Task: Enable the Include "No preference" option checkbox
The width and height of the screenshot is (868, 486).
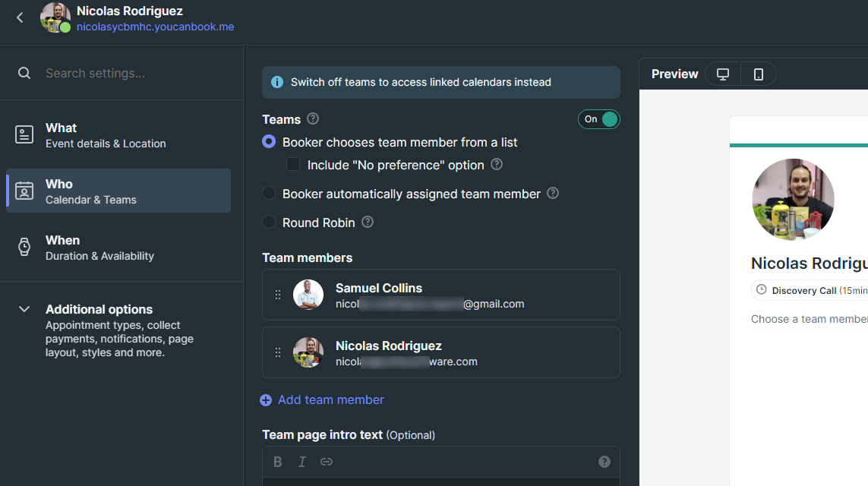Action: click(293, 164)
